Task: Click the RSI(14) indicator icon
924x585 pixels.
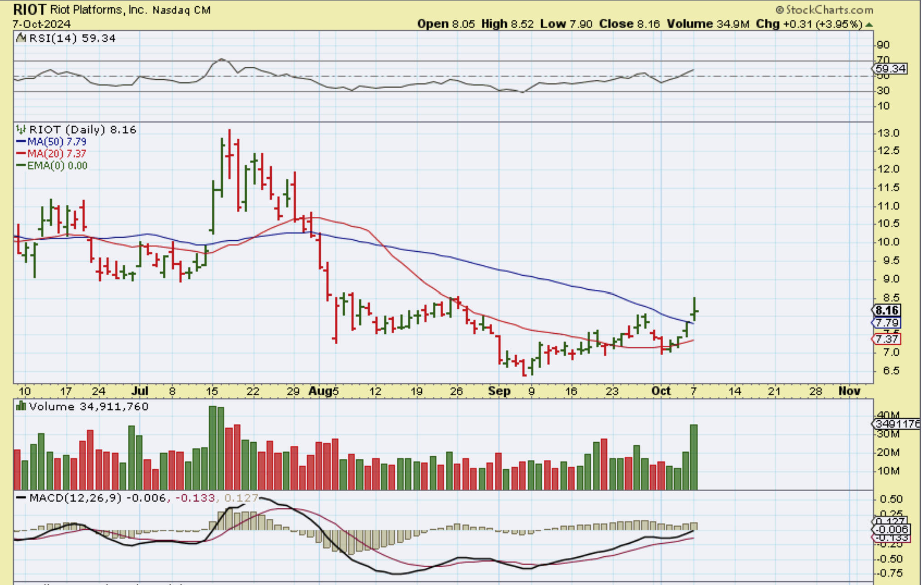Action: click(21, 38)
